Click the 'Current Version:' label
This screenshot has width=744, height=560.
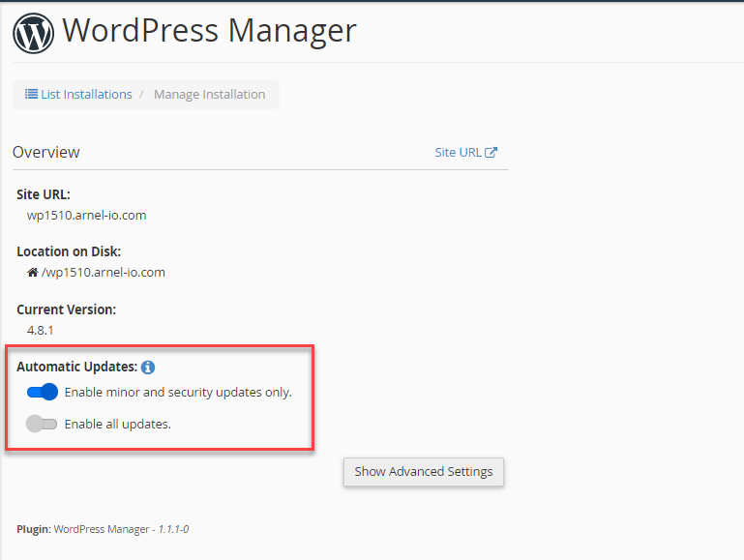[67, 309]
